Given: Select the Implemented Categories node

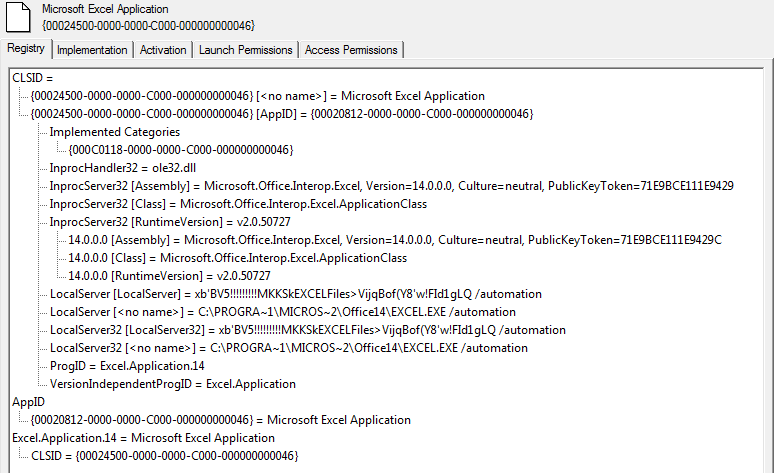Looking at the screenshot, I should pos(115,132).
